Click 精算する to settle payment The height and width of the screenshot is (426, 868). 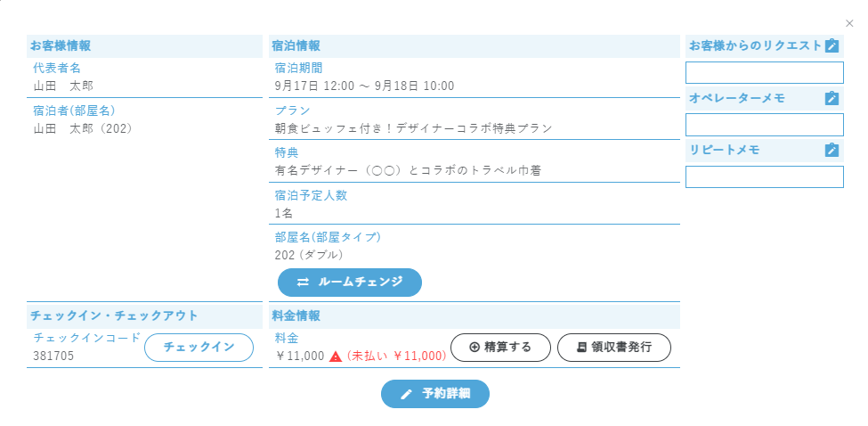499,348
